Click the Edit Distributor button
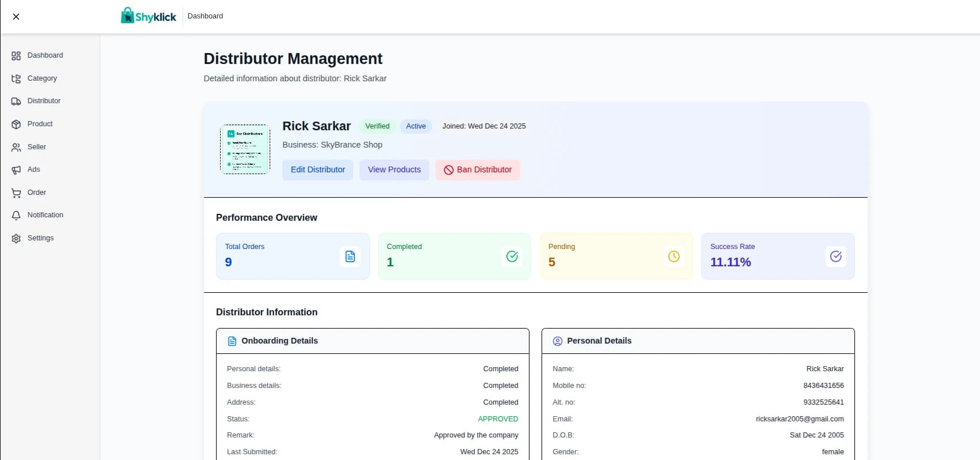 pyautogui.click(x=317, y=169)
